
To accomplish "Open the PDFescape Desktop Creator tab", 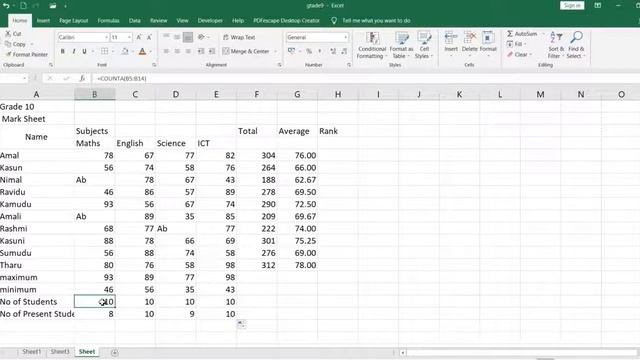I will point(286,20).
